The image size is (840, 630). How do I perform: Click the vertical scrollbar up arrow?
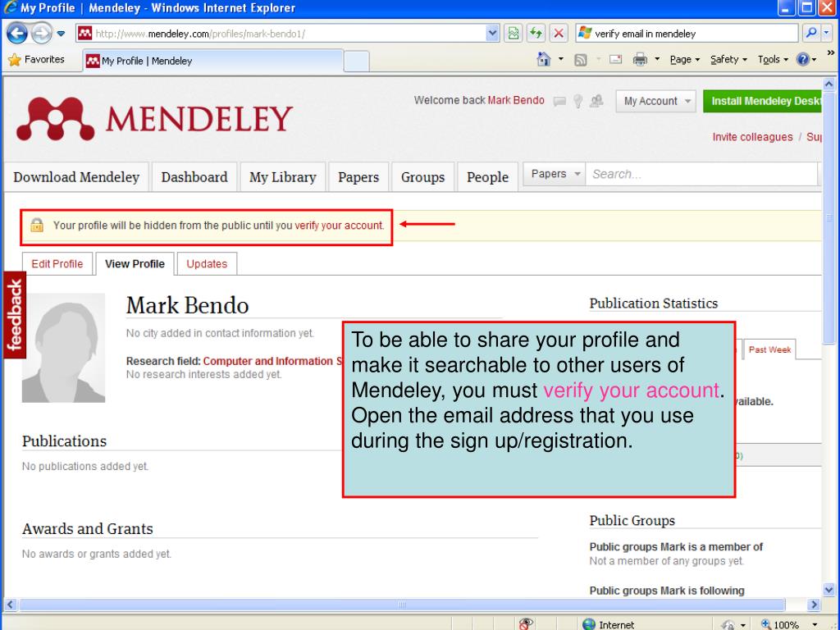pyautogui.click(x=829, y=84)
